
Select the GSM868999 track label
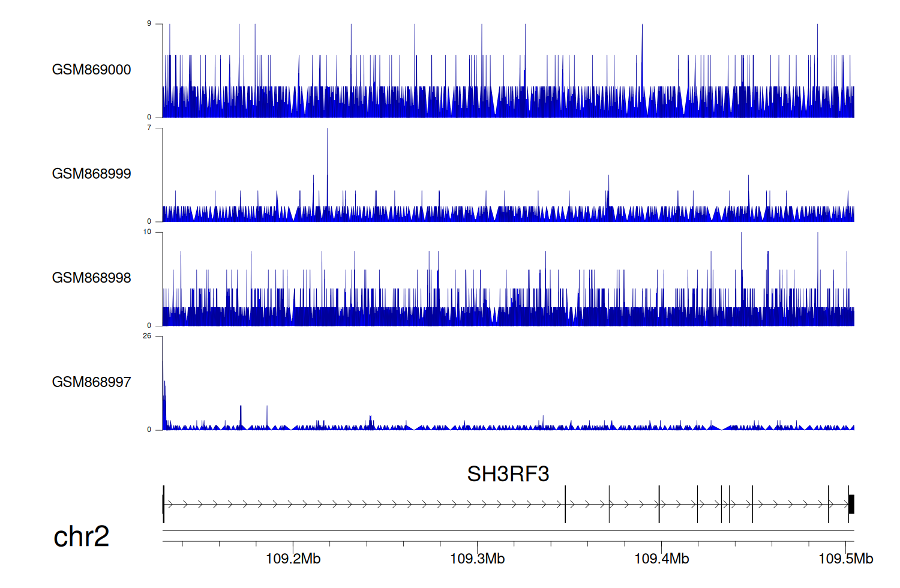(x=91, y=174)
